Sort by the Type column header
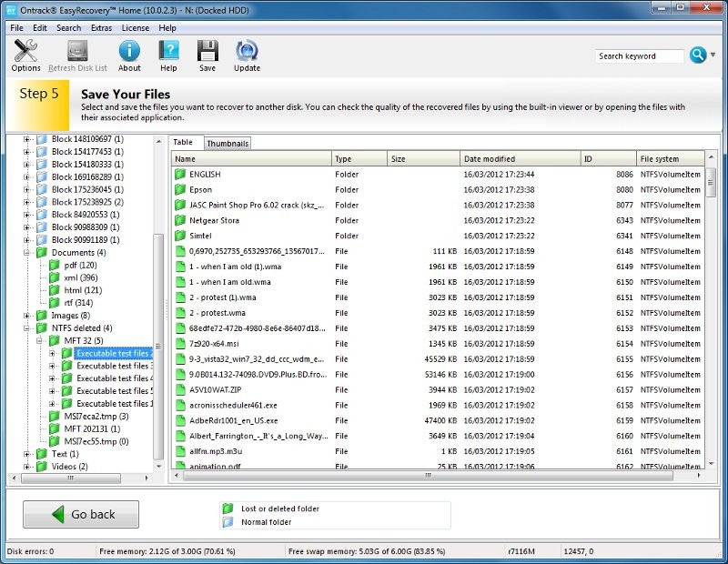 (359, 159)
